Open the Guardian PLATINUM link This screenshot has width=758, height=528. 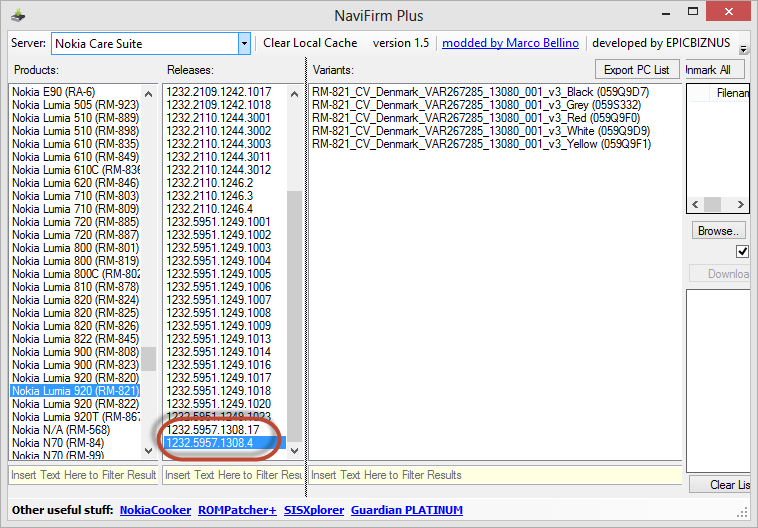coord(407,510)
